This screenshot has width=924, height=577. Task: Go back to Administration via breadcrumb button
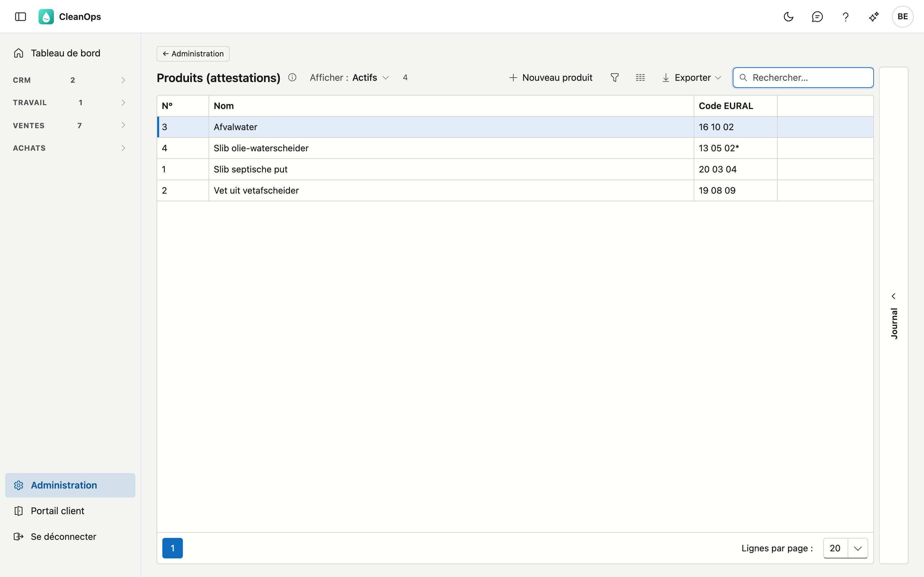coord(193,54)
